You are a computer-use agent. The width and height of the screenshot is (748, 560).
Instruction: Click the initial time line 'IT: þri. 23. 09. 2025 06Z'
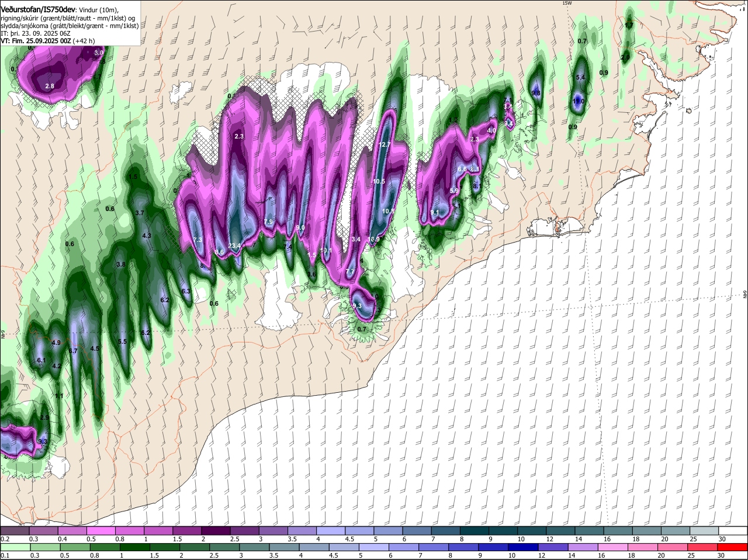(x=35, y=33)
